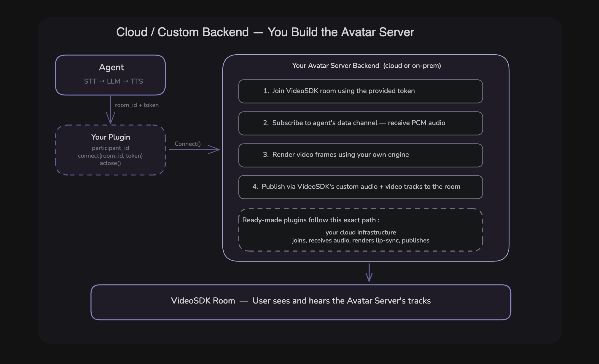Select the aclose() text inside Your Plugin
The image size is (599, 364).
click(110, 163)
